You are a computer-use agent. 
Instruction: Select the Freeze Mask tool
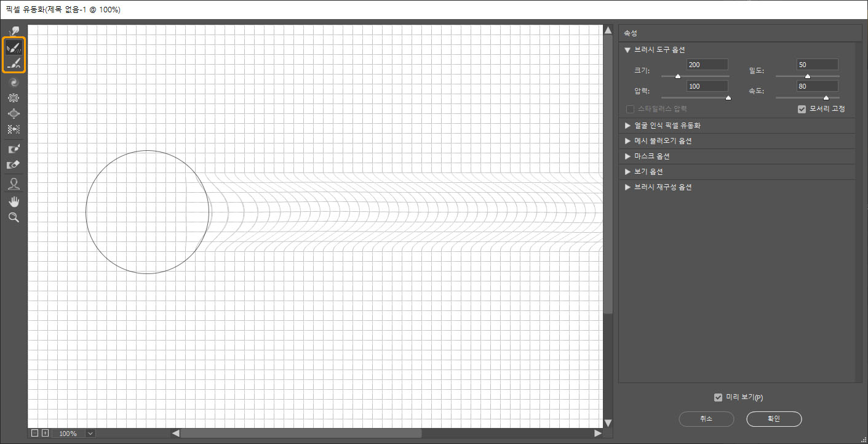coord(14,148)
